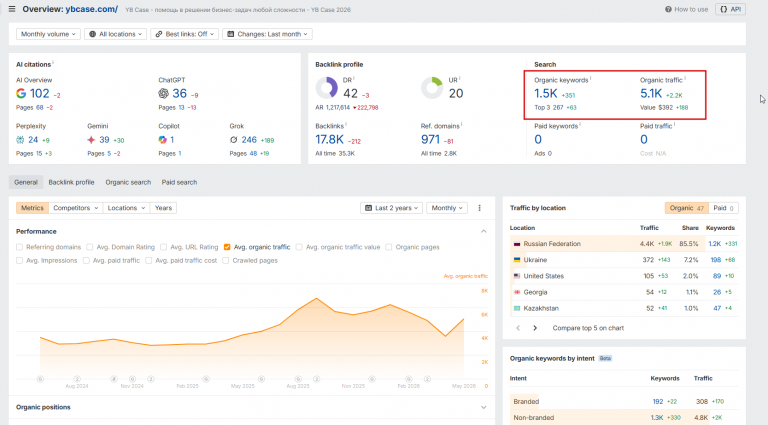Viewport: 768px width, 425px height.
Task: Click the United States flag icon
Action: [517, 276]
